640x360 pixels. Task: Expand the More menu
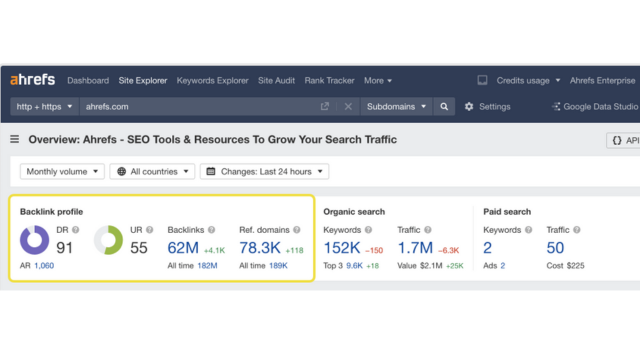click(378, 80)
